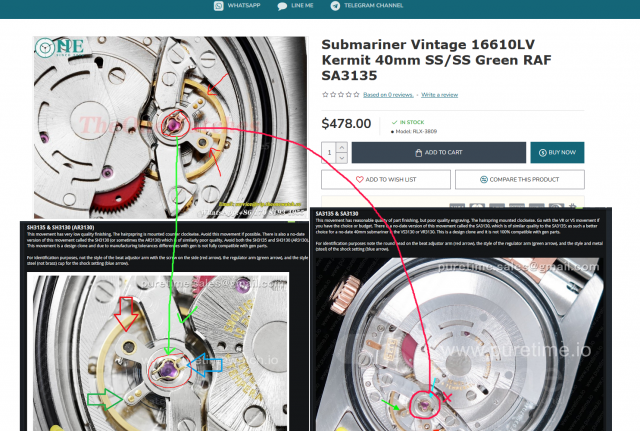Click the Submariner Vintage 16610LV product title
The height and width of the screenshot is (431, 640).
click(x=436, y=60)
